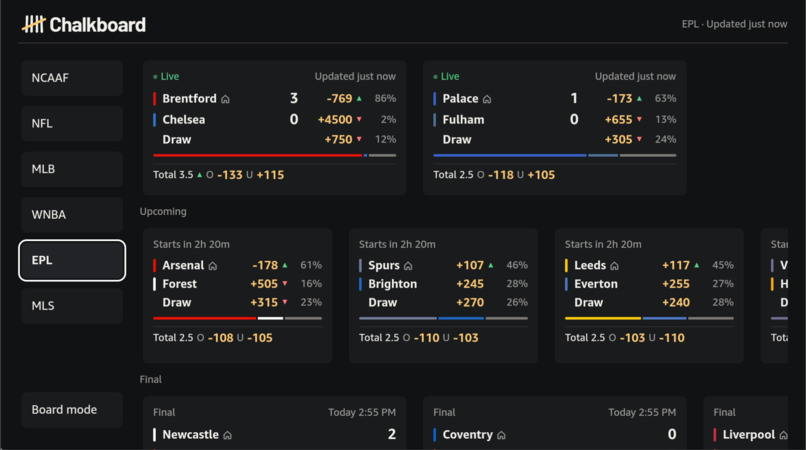This screenshot has height=450, width=806.
Task: Click home icon beside Newcastle
Action: [227, 435]
